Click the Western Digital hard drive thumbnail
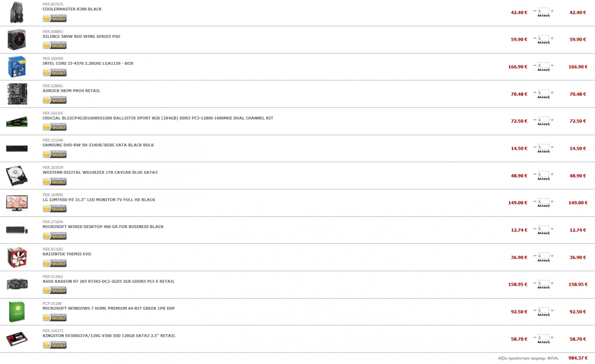 pos(17,176)
